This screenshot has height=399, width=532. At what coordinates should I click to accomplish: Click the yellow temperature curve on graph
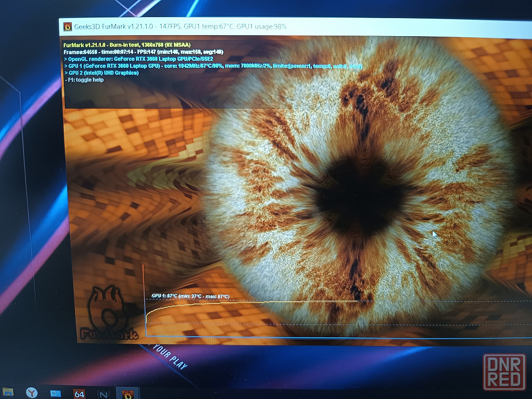coord(239,303)
